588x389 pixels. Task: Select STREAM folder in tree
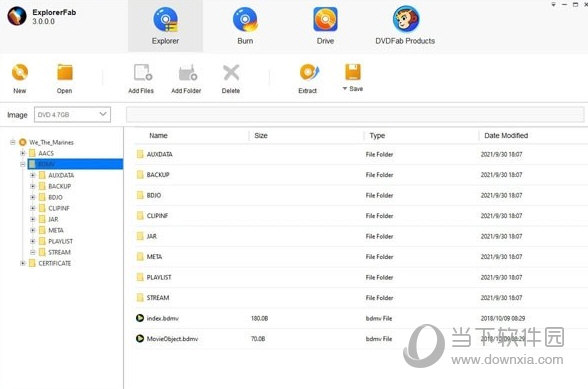pyautogui.click(x=59, y=252)
